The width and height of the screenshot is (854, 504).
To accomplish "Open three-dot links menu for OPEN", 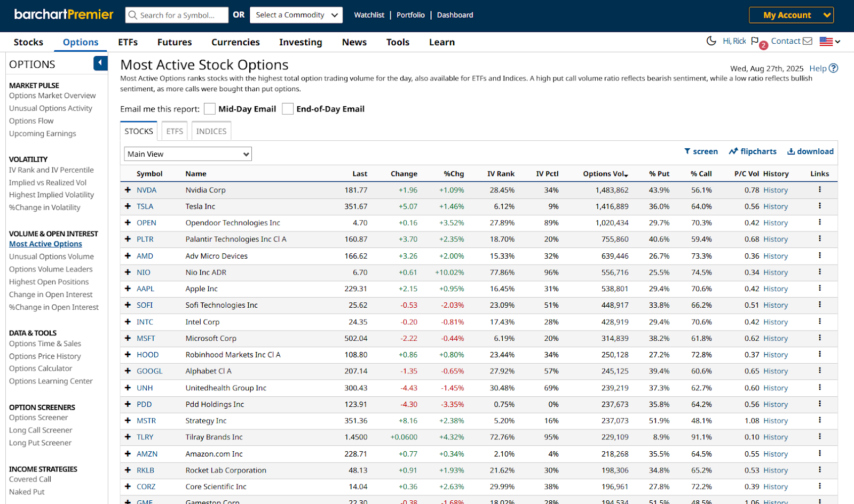I will pos(820,222).
